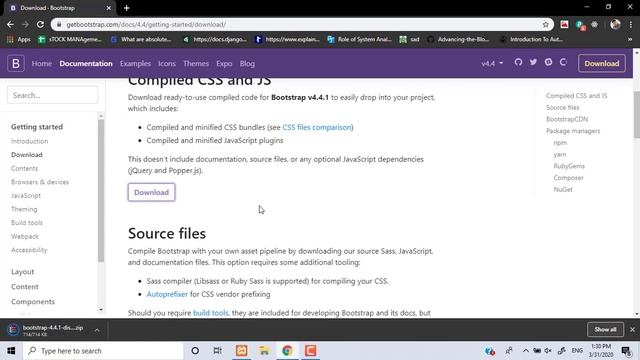Open the Role of System Anal... bookmark
This screenshot has height=360, width=640.
[360, 39]
